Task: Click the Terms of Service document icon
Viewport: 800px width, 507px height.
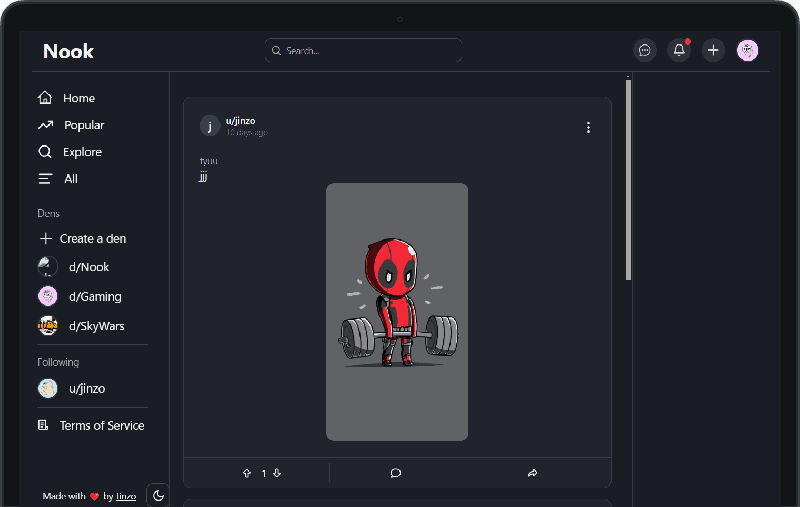Action: (43, 425)
